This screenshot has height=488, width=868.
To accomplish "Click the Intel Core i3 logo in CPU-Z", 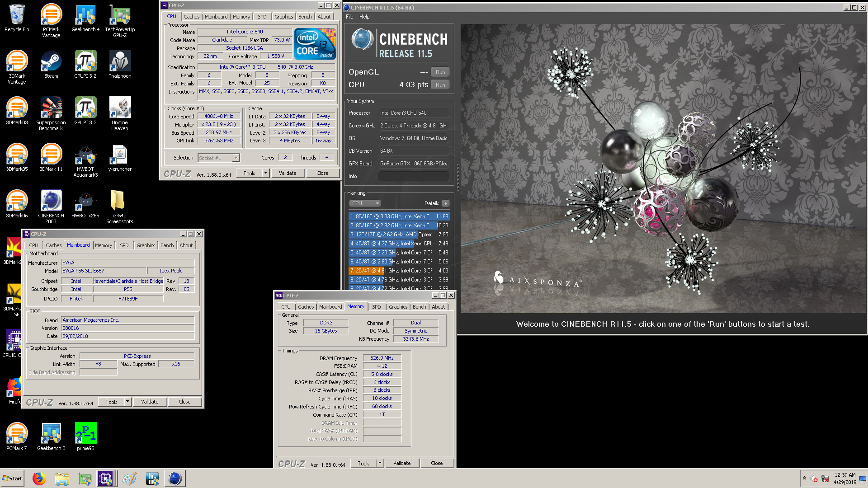I will pos(315,44).
